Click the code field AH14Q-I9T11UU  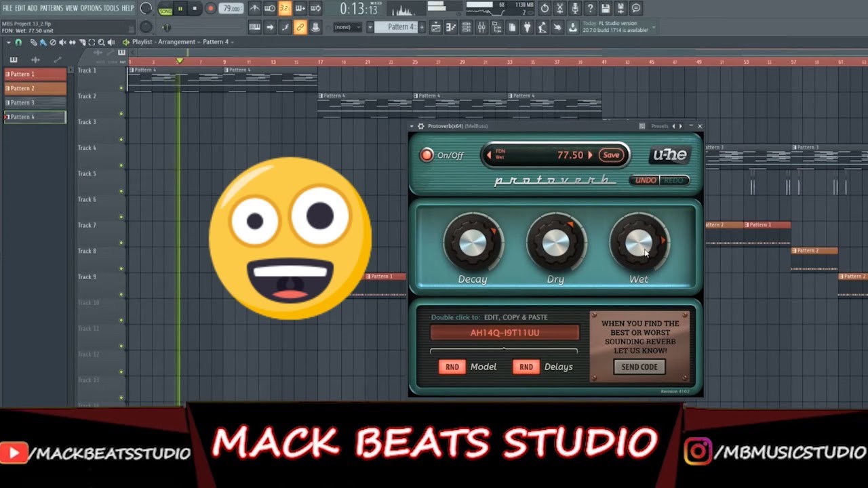pyautogui.click(x=505, y=333)
